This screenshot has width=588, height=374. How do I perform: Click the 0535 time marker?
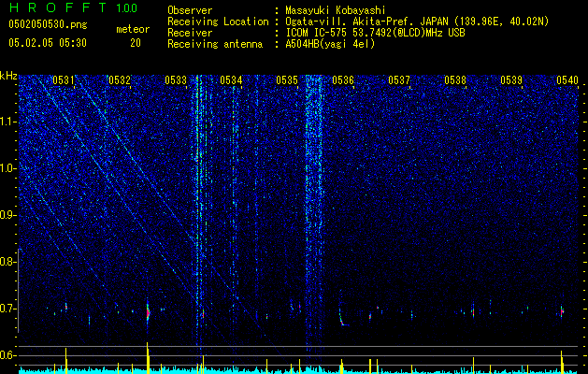pos(287,80)
